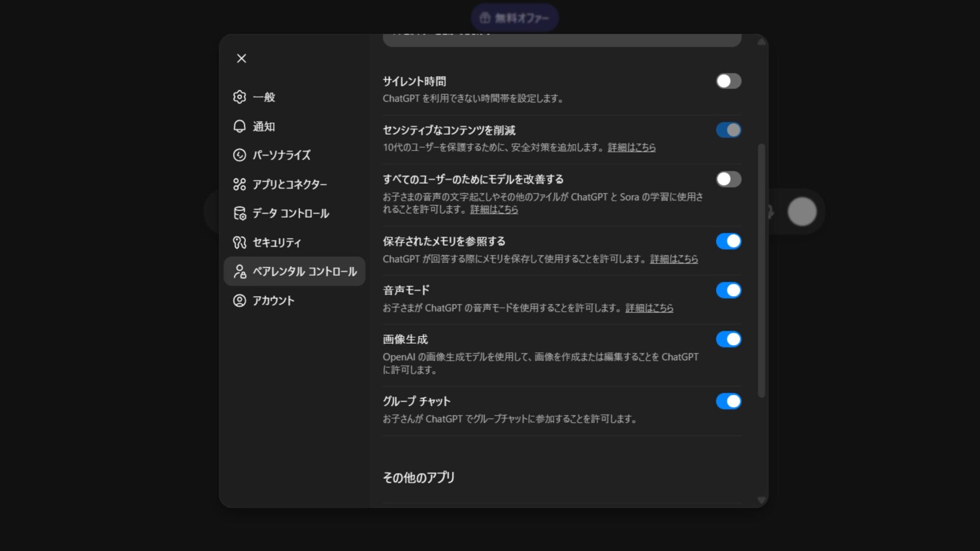The height and width of the screenshot is (551, 980).
Task: Click the bell icon for 通知
Action: coord(240,126)
